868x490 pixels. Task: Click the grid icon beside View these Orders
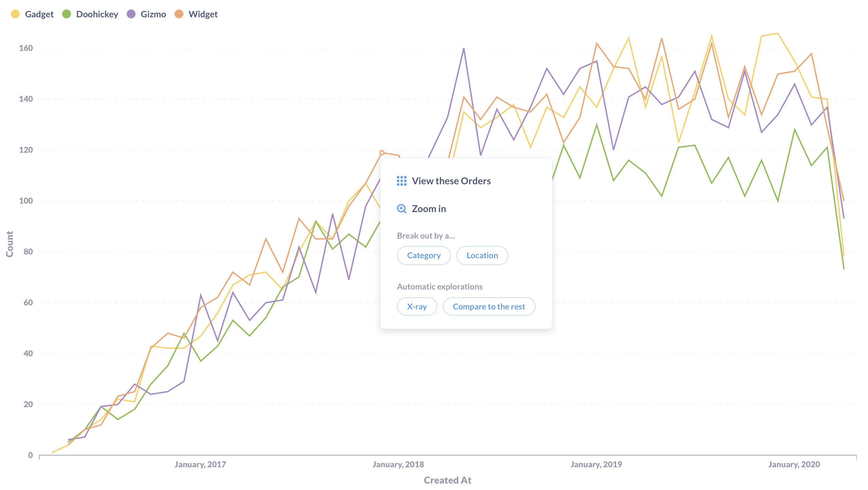pos(401,181)
